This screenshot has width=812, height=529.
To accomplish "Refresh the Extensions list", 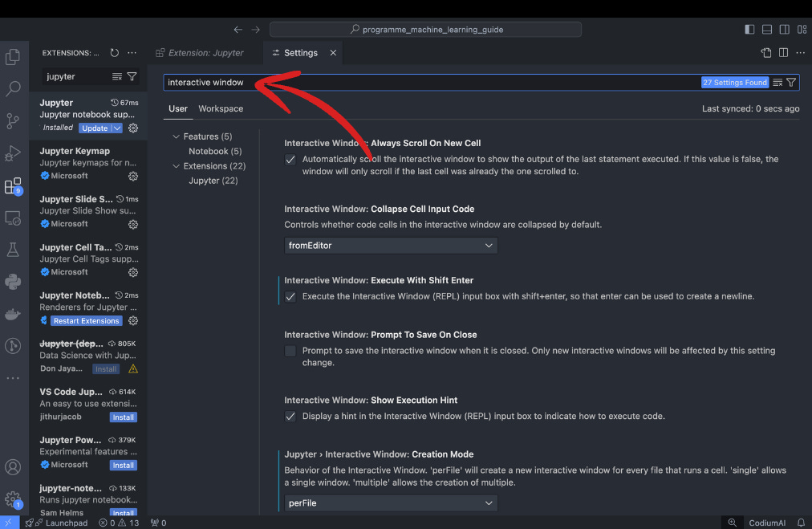I will point(115,53).
